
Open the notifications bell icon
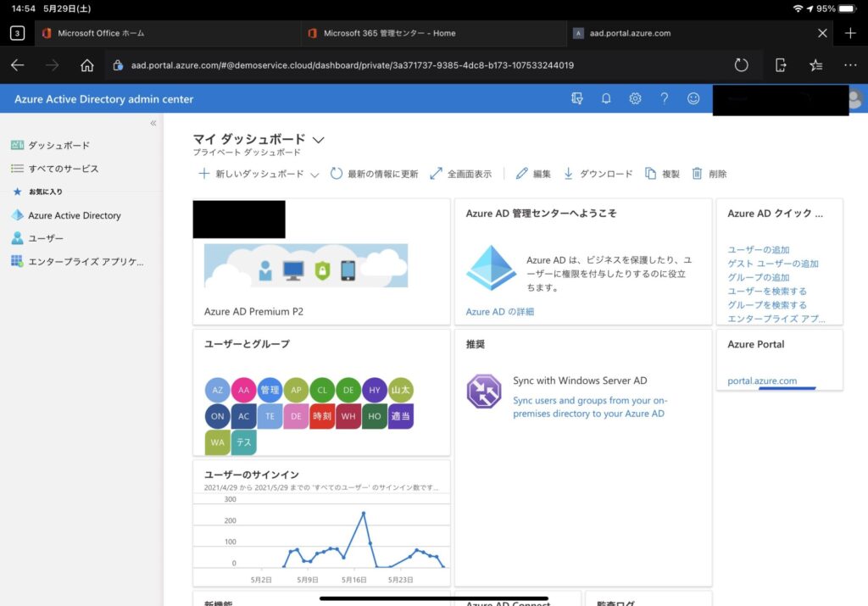[x=606, y=98]
